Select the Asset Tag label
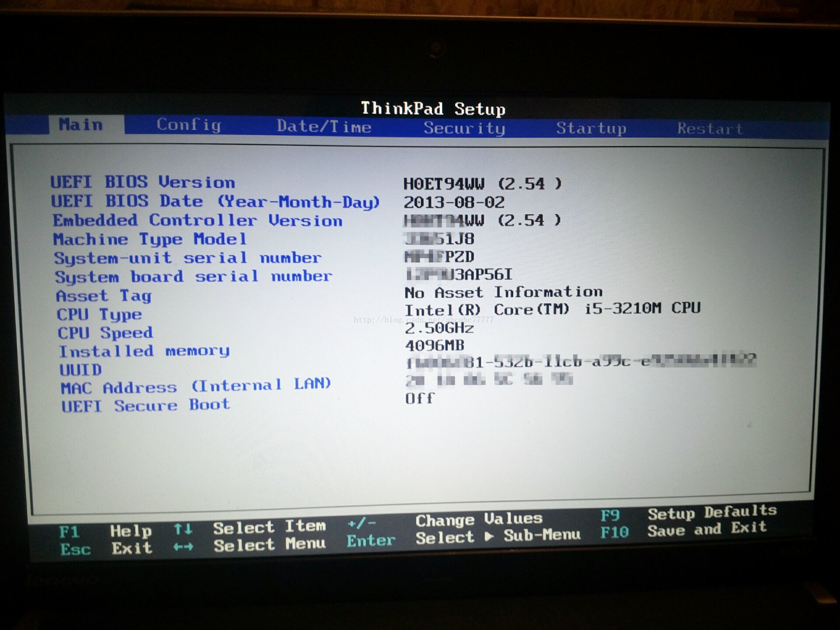 coord(104,296)
